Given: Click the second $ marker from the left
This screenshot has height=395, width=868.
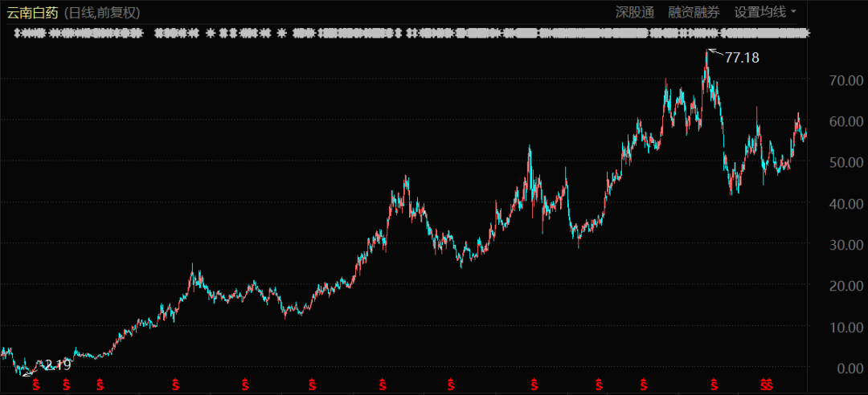Looking at the screenshot, I should tap(67, 384).
